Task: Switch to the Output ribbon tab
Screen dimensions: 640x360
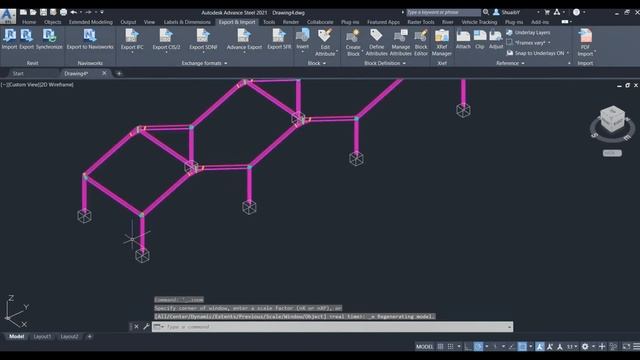Action: [x=128, y=22]
